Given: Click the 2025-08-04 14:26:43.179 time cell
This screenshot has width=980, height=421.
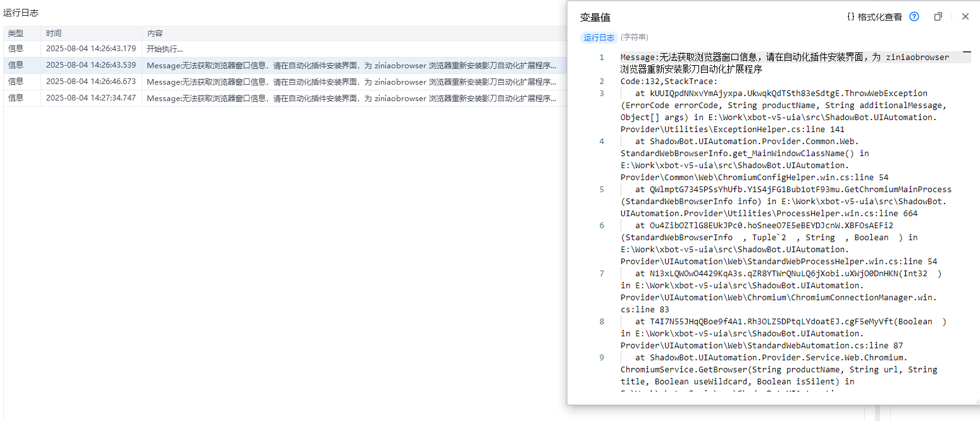Looking at the screenshot, I should click(x=91, y=49).
